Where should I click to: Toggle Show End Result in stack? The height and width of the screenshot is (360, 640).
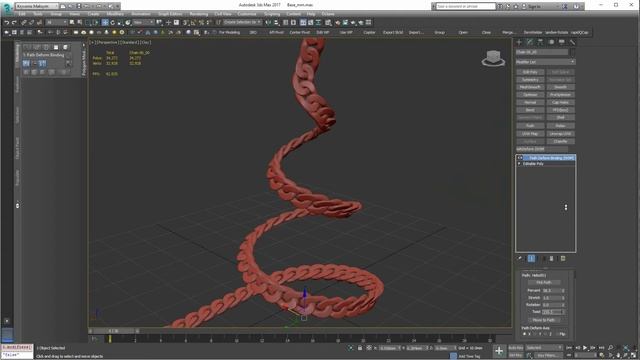[531, 258]
